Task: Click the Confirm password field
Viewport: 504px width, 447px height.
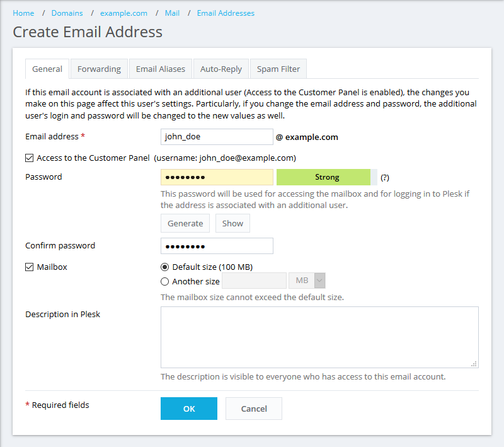Action: pyautogui.click(x=217, y=246)
